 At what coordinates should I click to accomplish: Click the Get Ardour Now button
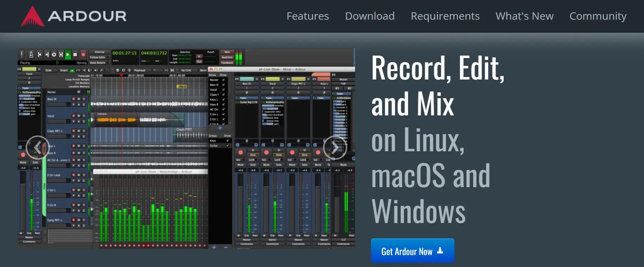pyautogui.click(x=413, y=251)
